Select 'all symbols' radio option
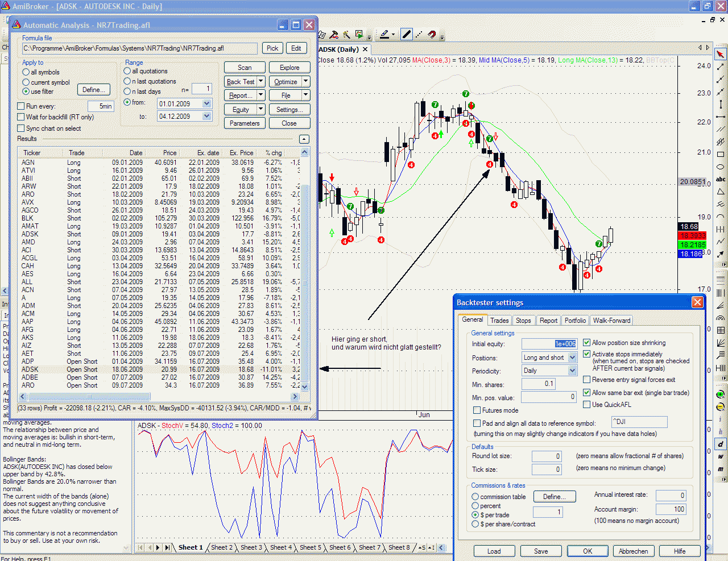This screenshot has width=728, height=561. [26, 72]
